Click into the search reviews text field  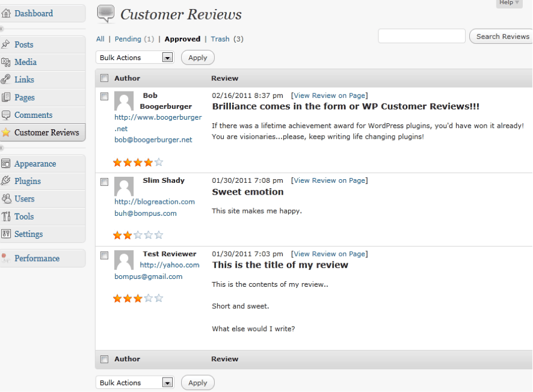pos(421,36)
